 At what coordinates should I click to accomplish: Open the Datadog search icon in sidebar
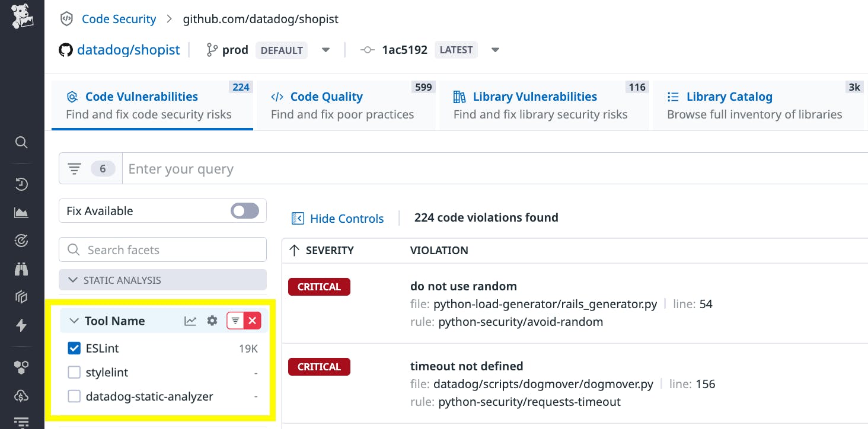21,142
